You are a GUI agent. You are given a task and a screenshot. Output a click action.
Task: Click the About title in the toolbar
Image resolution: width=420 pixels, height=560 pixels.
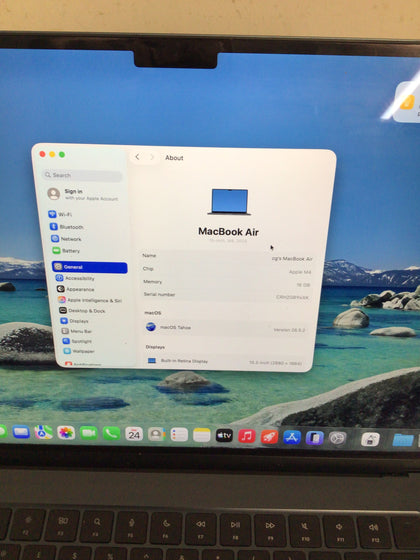click(174, 158)
